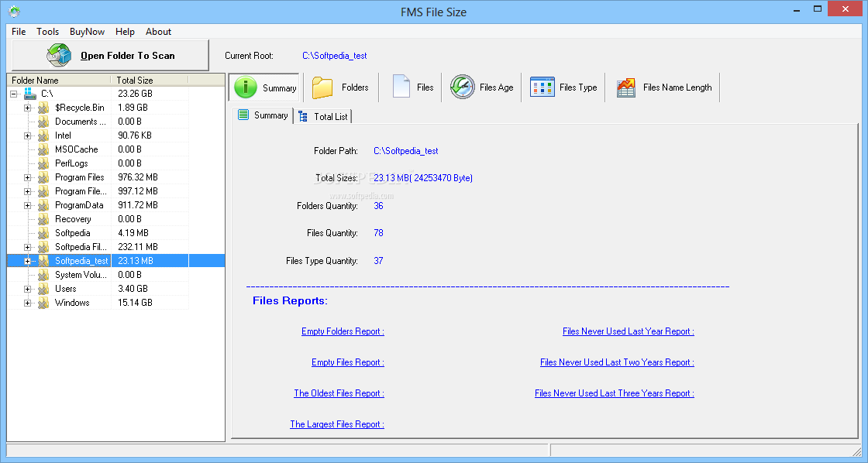Expand the Users tree node

pos(27,289)
